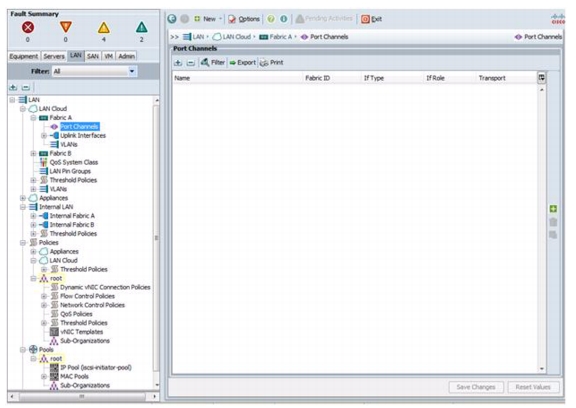The height and width of the screenshot is (408, 576).
Task: Select QoS Policies in tree
Action: coord(76,314)
